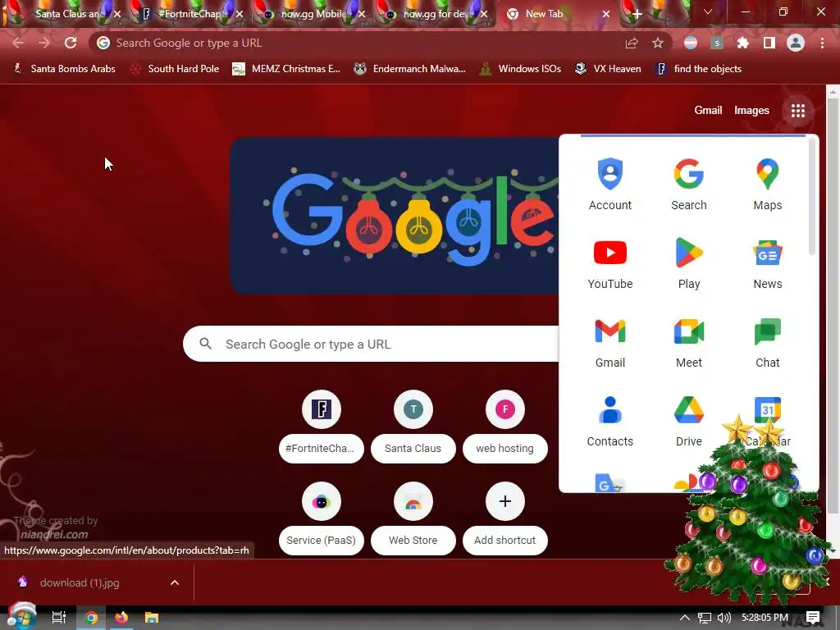Viewport: 840px width, 630px height.
Task: Open the Web Store shortcut
Action: (413, 518)
